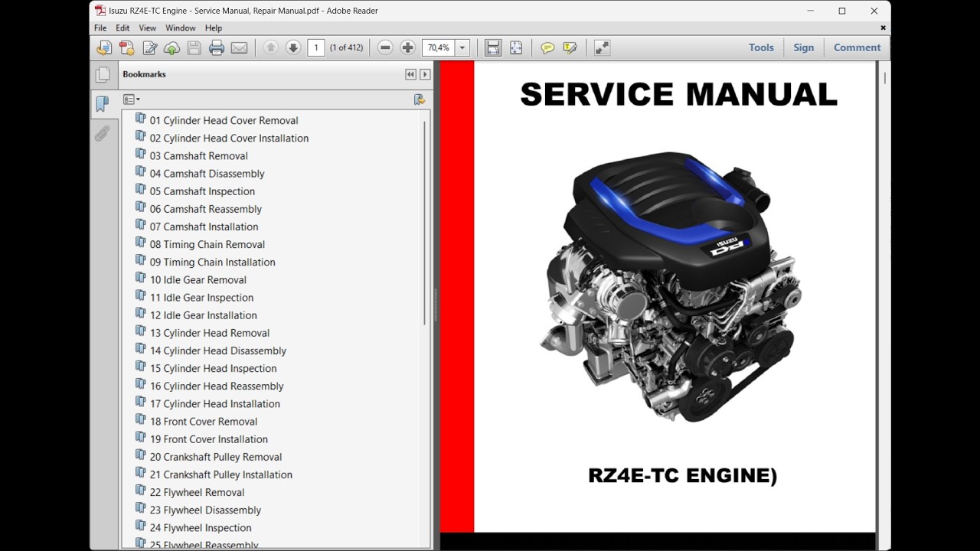Open the Comment pane
Image resolution: width=980 pixels, height=551 pixels.
(x=857, y=47)
